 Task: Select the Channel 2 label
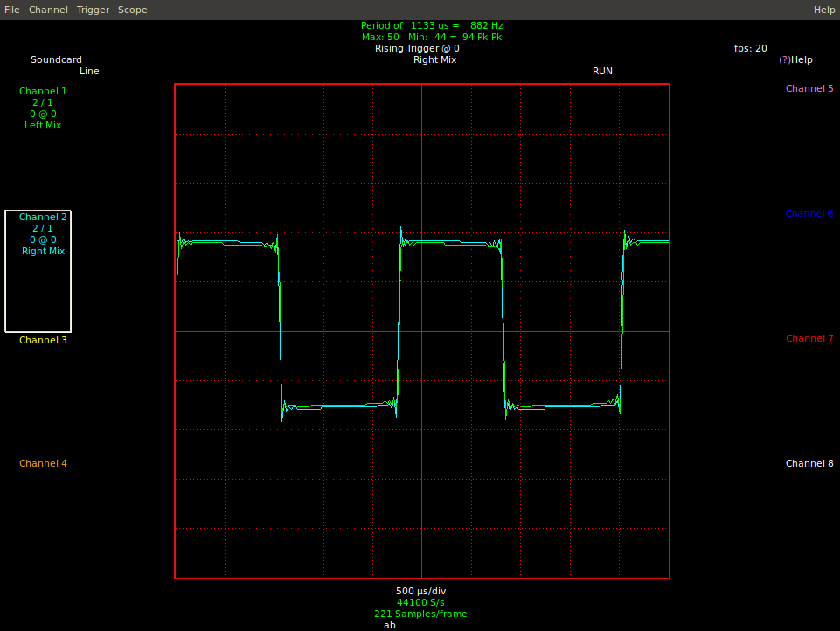tap(43, 217)
